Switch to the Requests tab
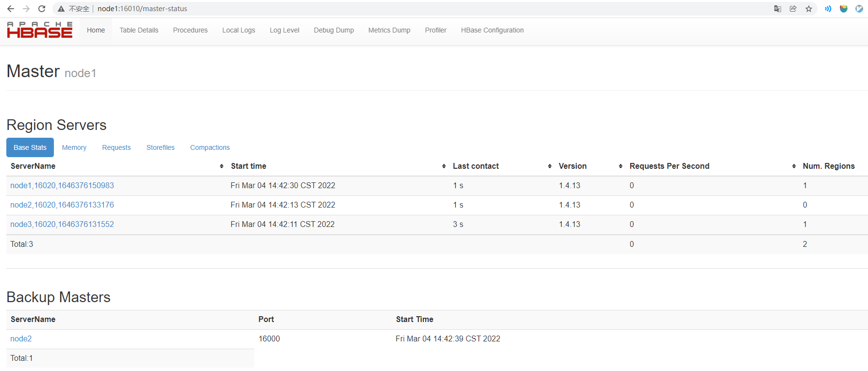The image size is (868, 371). pos(117,147)
